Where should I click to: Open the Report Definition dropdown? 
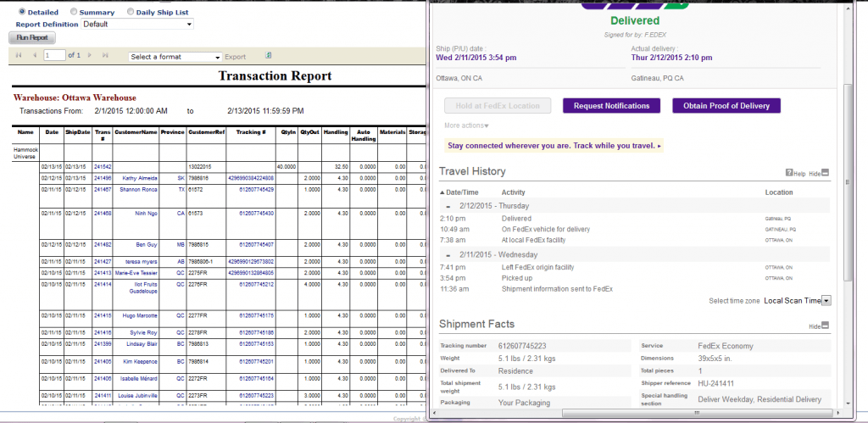[x=137, y=24]
